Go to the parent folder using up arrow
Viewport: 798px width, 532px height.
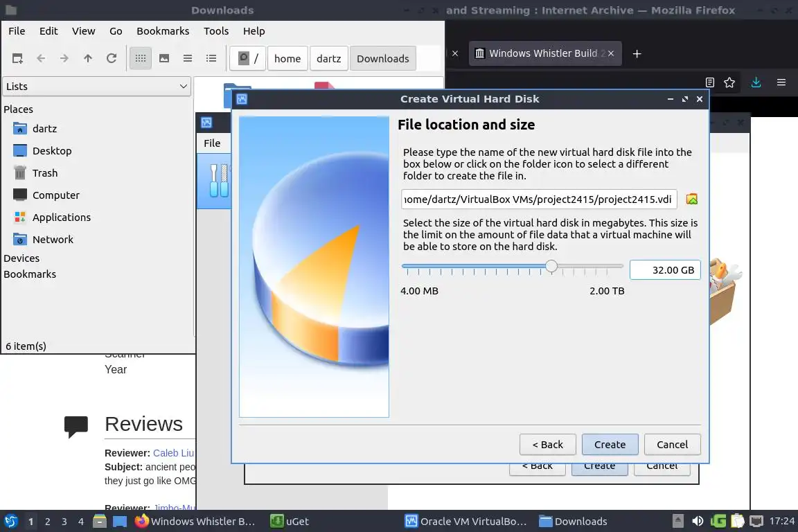(x=87, y=59)
